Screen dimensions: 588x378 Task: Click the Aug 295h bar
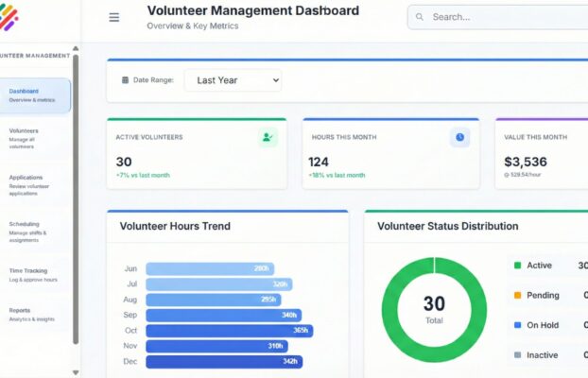point(214,300)
